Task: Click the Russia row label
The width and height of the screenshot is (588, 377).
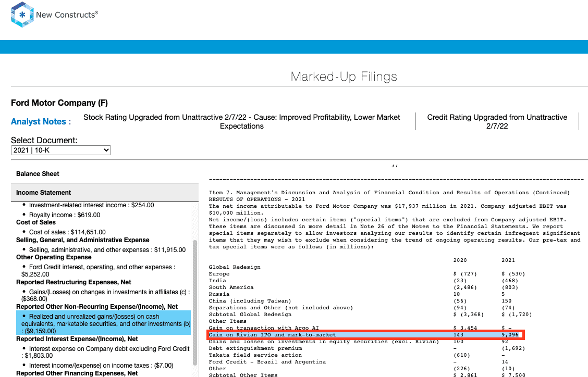Action: point(219,294)
